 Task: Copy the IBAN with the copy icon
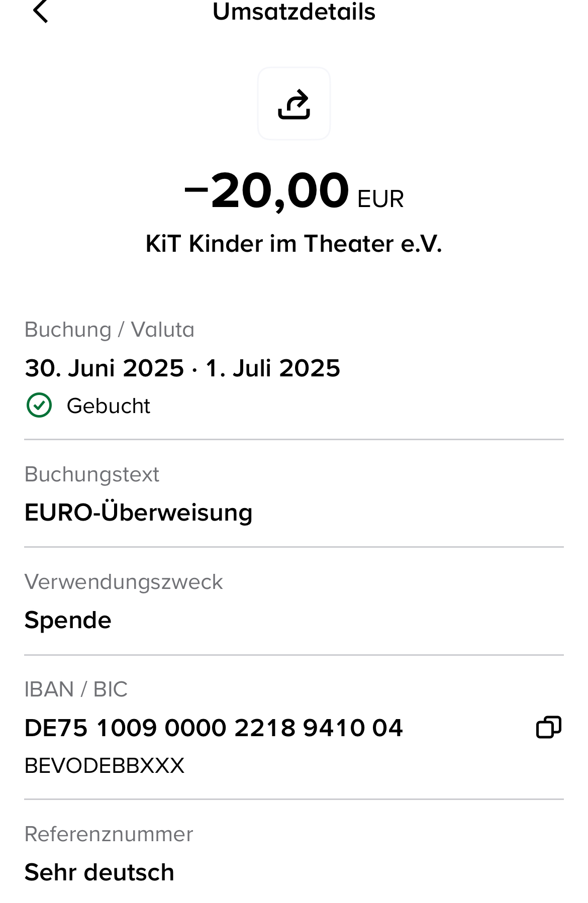(x=548, y=727)
